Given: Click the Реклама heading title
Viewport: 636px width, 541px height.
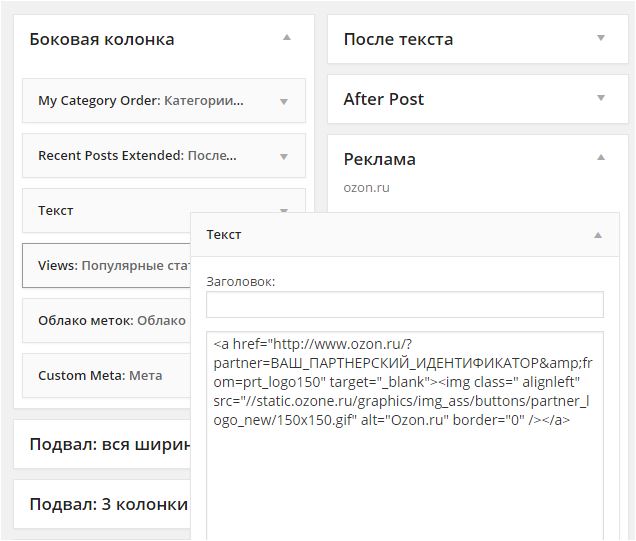Looking at the screenshot, I should (x=379, y=159).
